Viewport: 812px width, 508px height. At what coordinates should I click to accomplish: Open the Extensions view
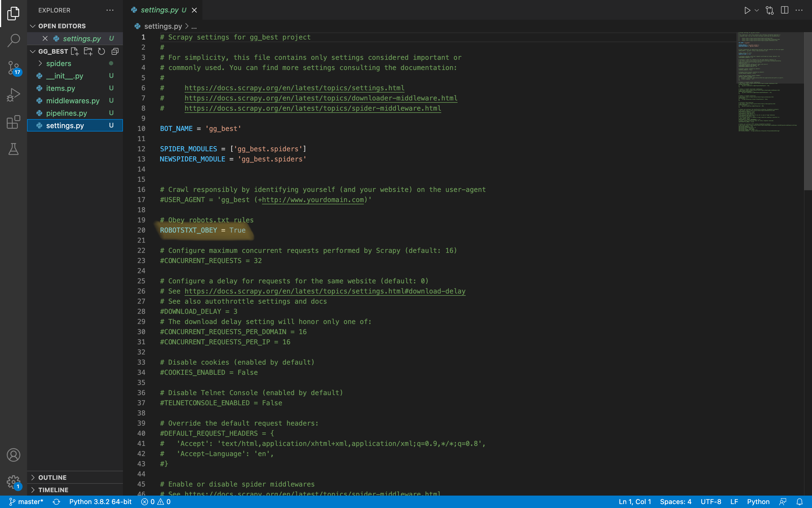pyautogui.click(x=14, y=122)
